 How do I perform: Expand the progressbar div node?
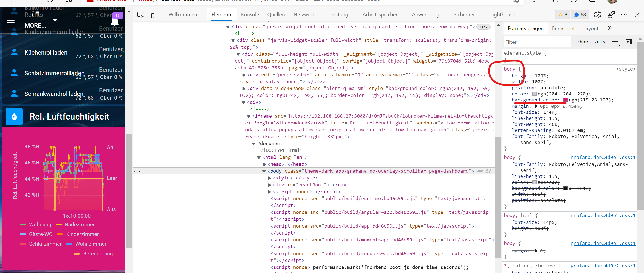coord(243,75)
